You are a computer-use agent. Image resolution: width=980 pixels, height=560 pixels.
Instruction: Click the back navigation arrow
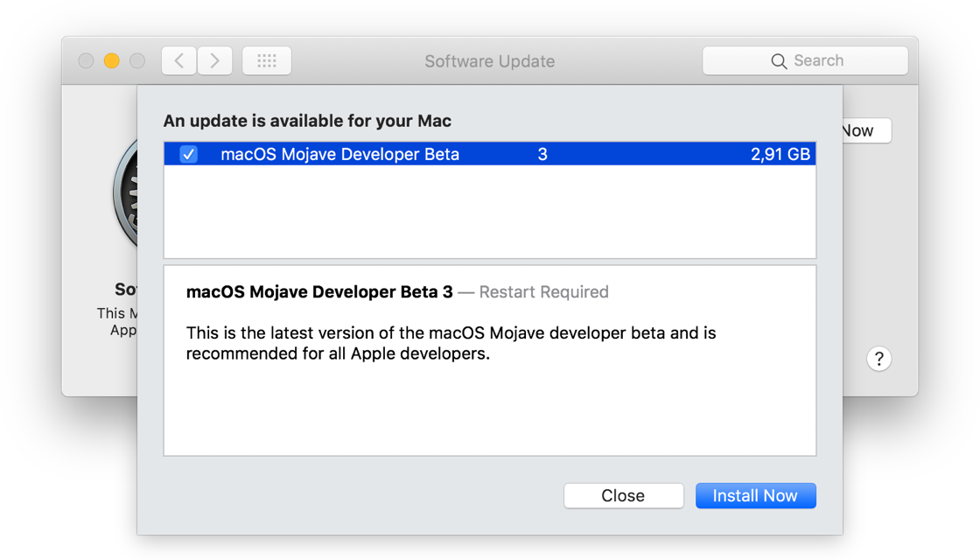point(178,60)
